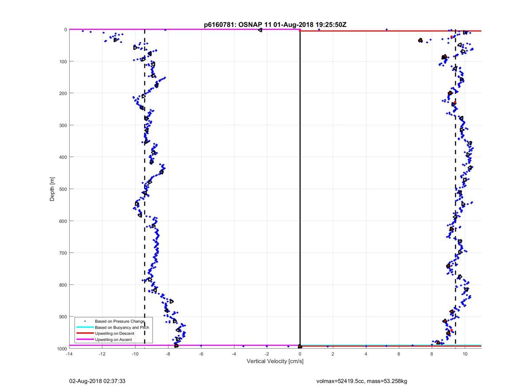
Task: Click the 100 tick label on depth axis
Action: click(x=63, y=62)
